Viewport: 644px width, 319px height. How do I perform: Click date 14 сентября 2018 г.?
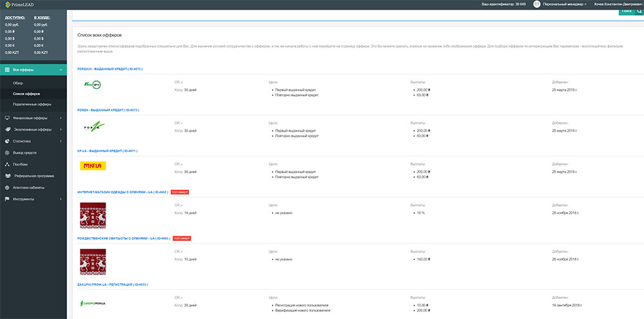click(x=567, y=305)
